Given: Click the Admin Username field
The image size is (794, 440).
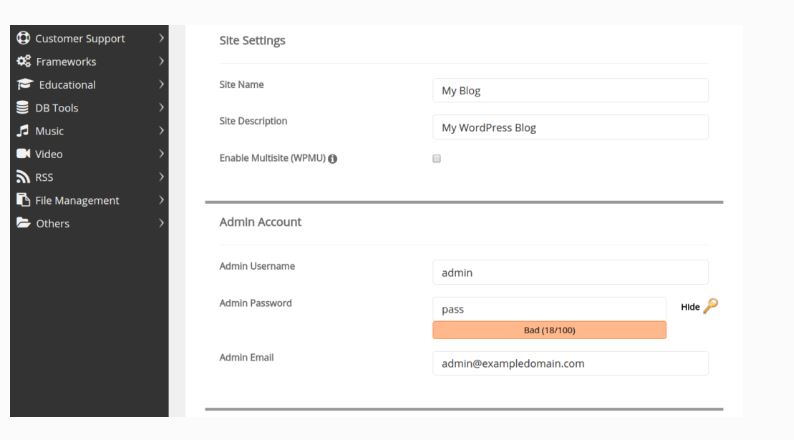Looking at the screenshot, I should point(570,272).
